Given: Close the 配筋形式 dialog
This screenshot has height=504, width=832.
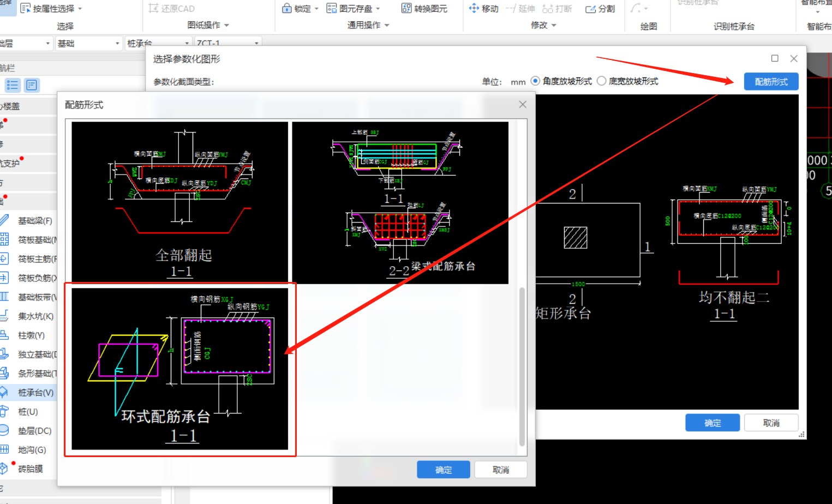Looking at the screenshot, I should click(x=522, y=104).
